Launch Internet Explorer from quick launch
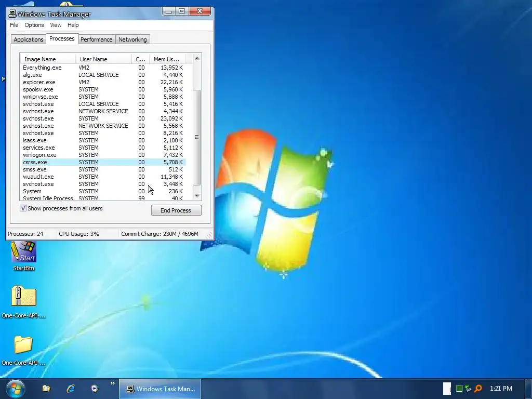Image resolution: width=532 pixels, height=399 pixels. [71, 389]
